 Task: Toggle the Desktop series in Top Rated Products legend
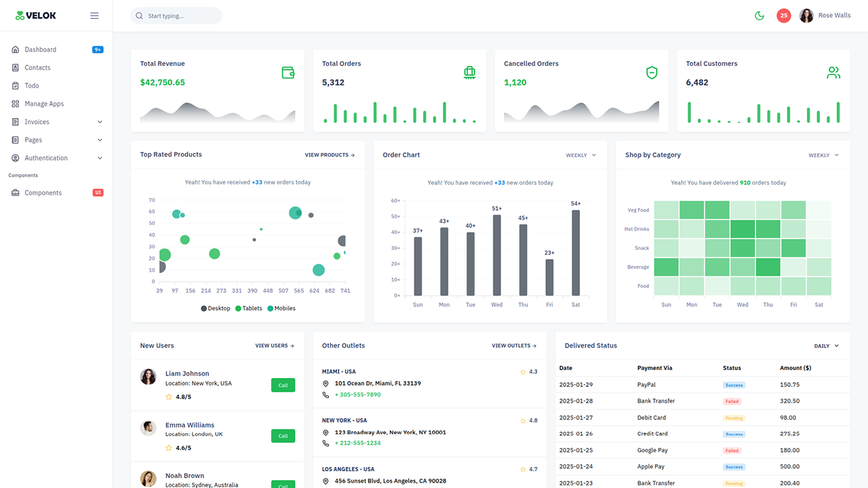click(x=216, y=308)
